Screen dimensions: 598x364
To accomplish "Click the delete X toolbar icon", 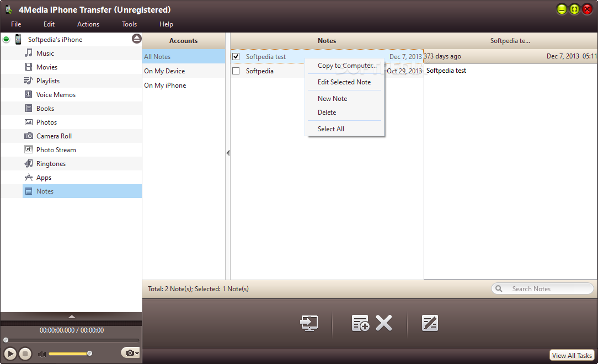I will [383, 323].
